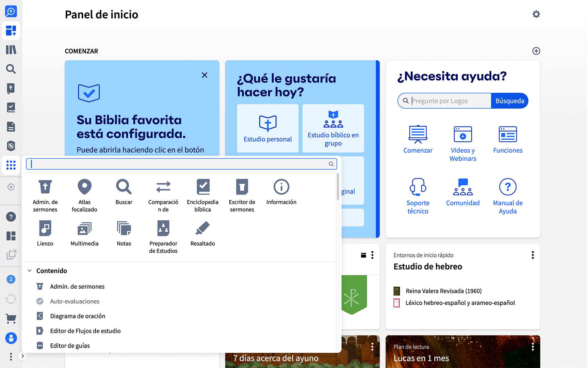Open the sidebar three-dot more menu
The height and width of the screenshot is (368, 588).
point(11,356)
